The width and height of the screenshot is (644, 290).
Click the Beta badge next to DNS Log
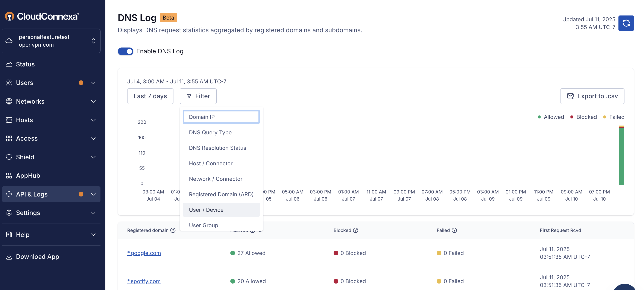pos(168,18)
